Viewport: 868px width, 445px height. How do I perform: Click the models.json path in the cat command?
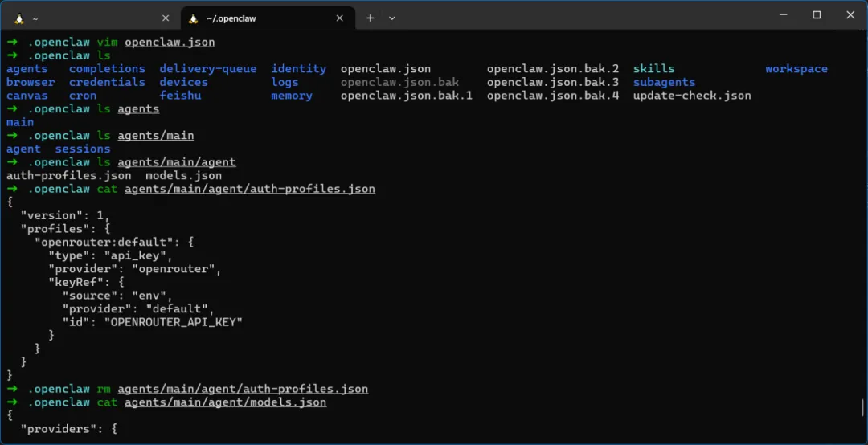tap(225, 402)
